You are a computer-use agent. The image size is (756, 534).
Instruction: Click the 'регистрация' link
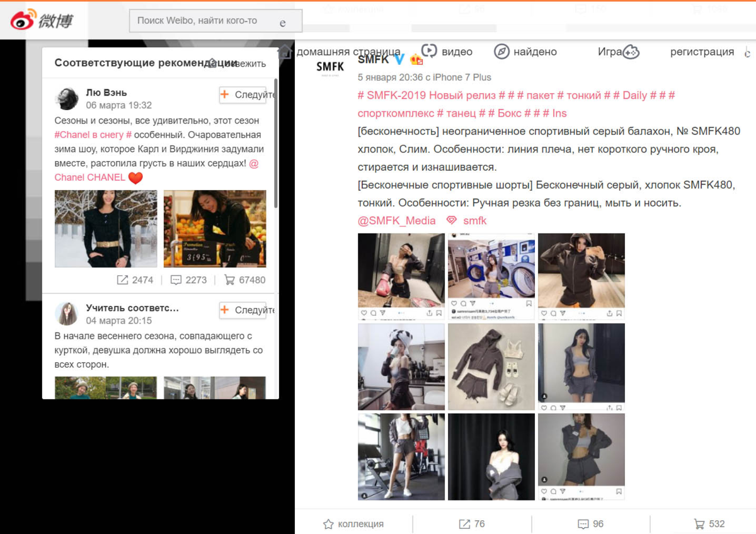(x=702, y=52)
